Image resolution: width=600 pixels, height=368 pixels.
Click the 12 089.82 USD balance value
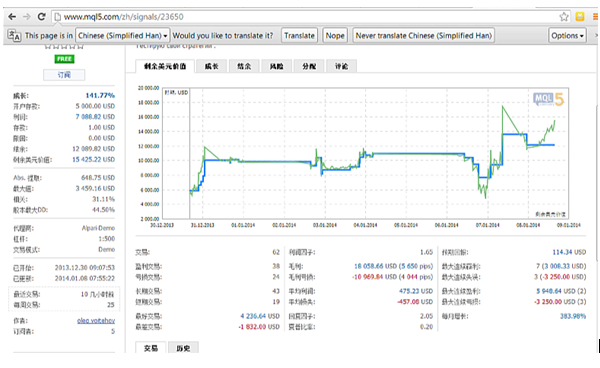[93, 149]
